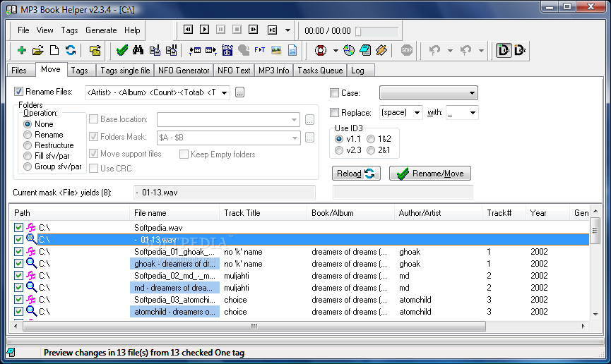This screenshot has width=611, height=364.
Task: Click the grey STOP sign icon
Action: [406, 50]
